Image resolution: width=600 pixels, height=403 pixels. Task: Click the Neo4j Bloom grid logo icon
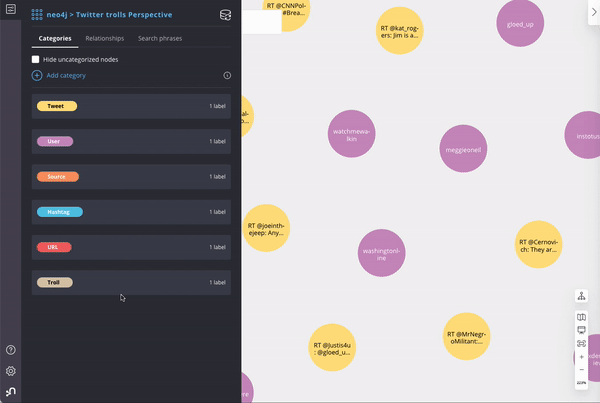tap(37, 15)
